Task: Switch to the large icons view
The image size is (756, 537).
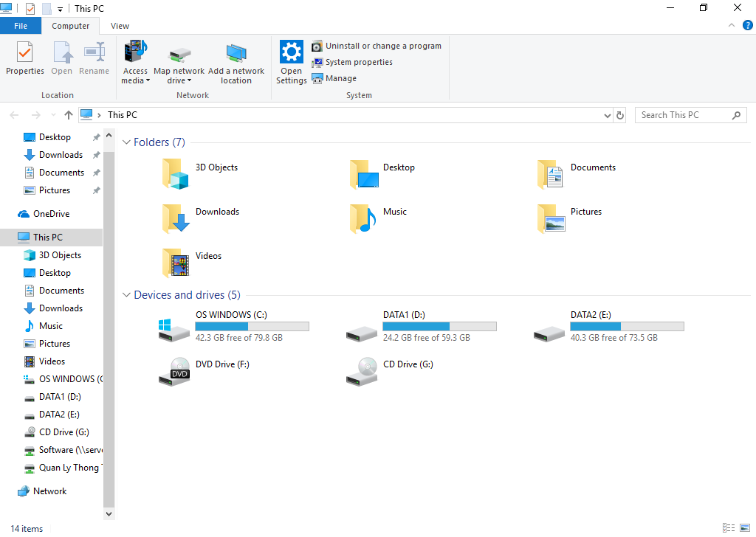Action: [x=745, y=528]
